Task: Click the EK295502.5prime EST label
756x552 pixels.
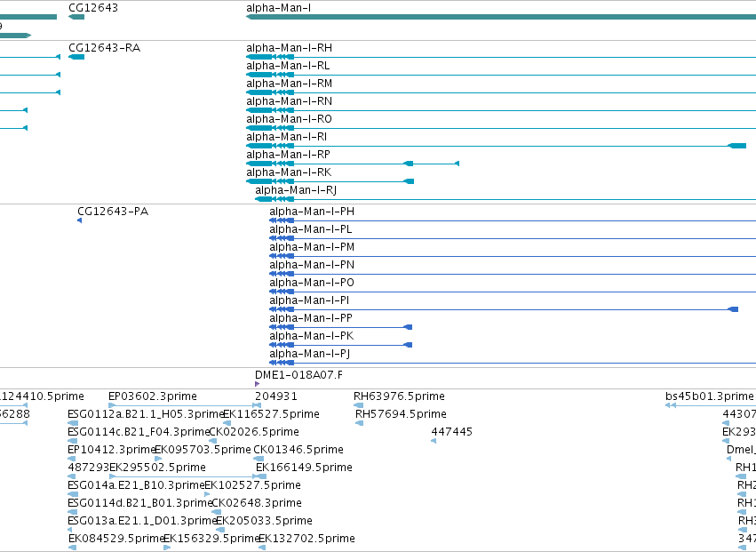Action: (x=157, y=468)
